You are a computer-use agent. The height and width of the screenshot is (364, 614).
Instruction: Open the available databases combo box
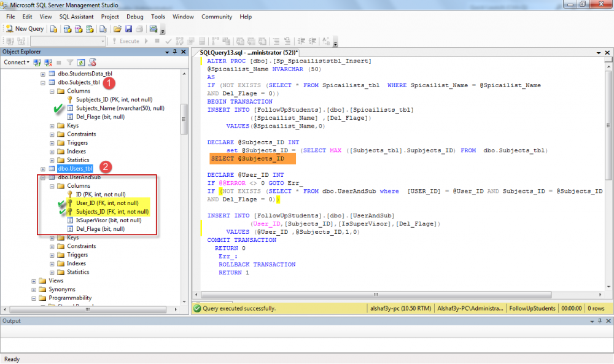68,41
